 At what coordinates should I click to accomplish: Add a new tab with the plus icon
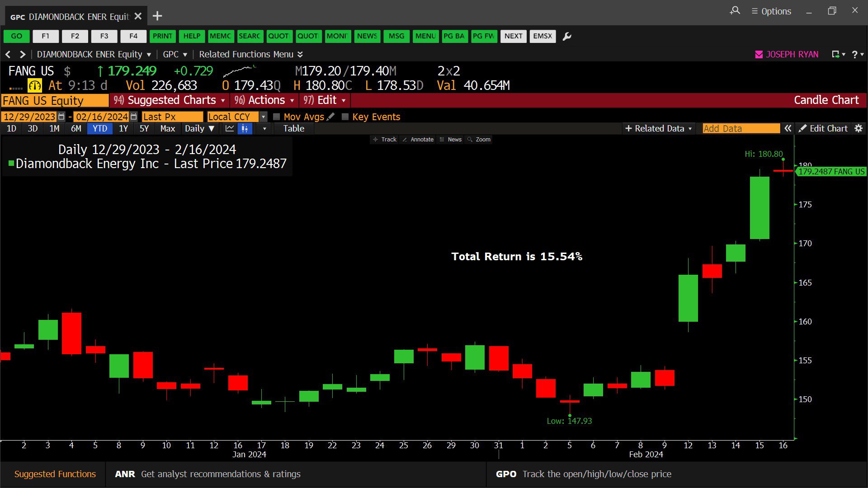click(x=157, y=16)
